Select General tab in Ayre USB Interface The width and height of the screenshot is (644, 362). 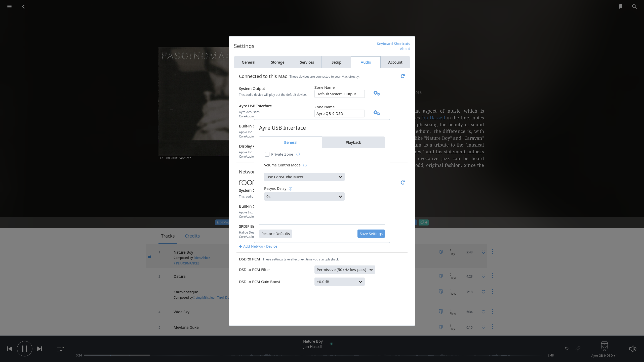pyautogui.click(x=291, y=143)
